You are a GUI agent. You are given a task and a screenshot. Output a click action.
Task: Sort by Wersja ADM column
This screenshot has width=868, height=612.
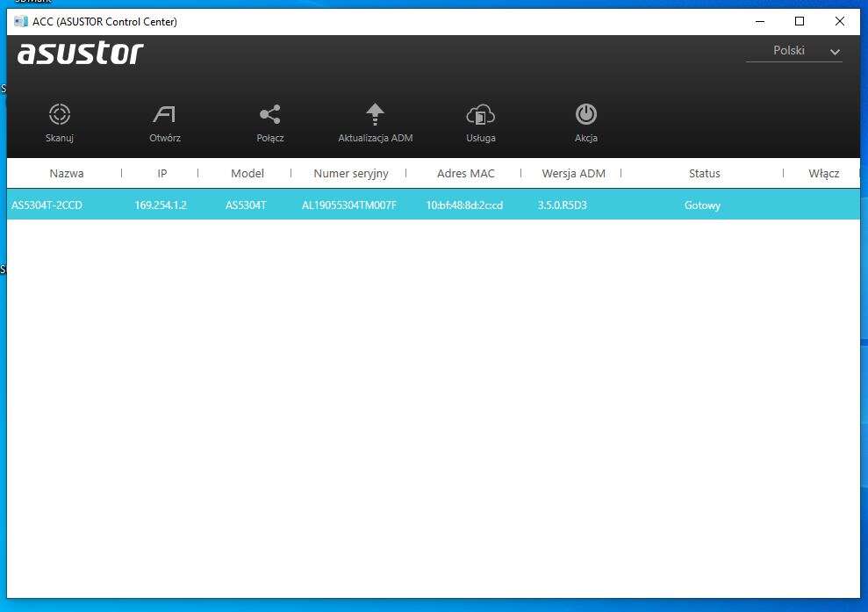pyautogui.click(x=573, y=174)
